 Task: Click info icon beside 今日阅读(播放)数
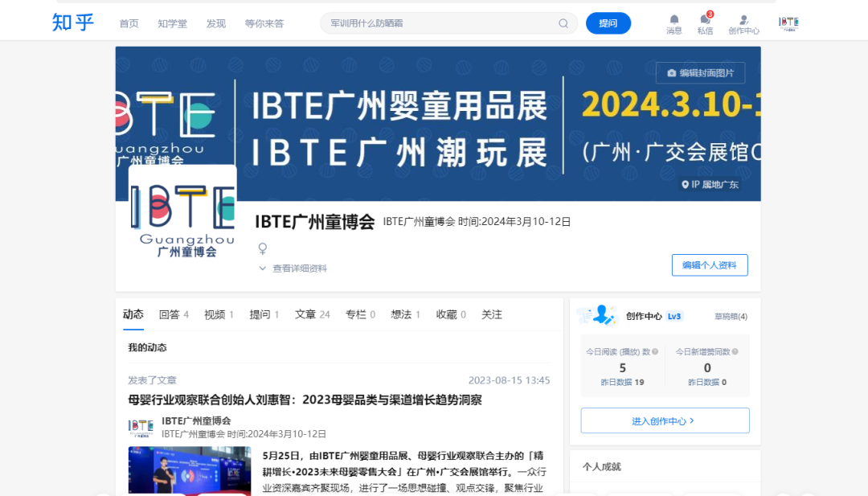656,351
